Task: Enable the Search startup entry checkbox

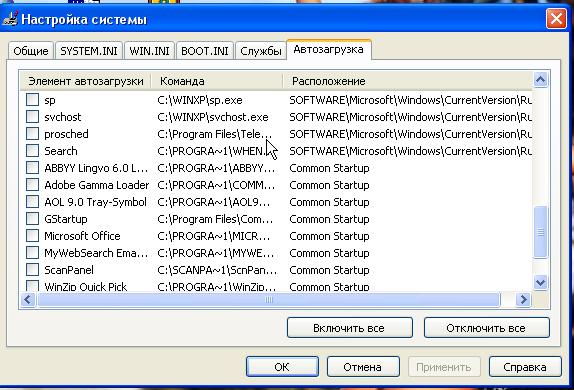Action: (x=33, y=151)
